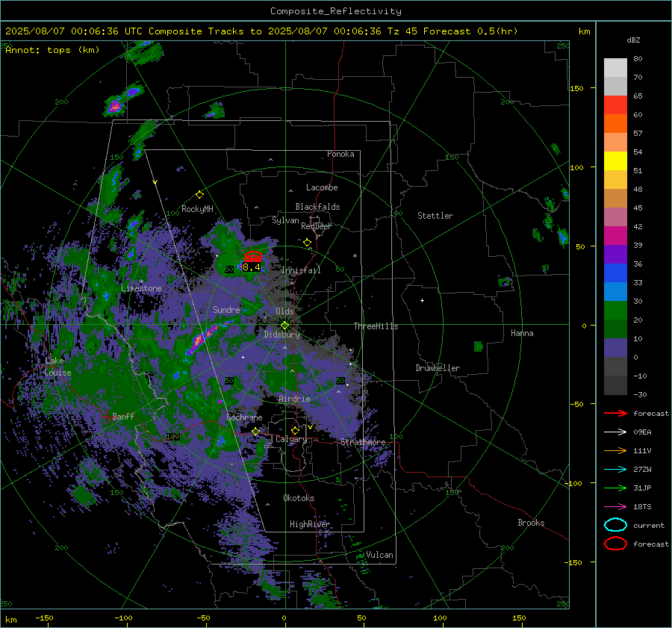The width and height of the screenshot is (672, 628).
Task: Click the red cross marker at Banff
Action: click(107, 416)
